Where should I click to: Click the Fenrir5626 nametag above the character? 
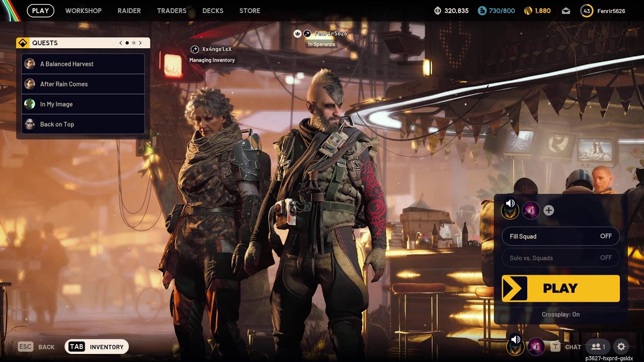coord(331,33)
